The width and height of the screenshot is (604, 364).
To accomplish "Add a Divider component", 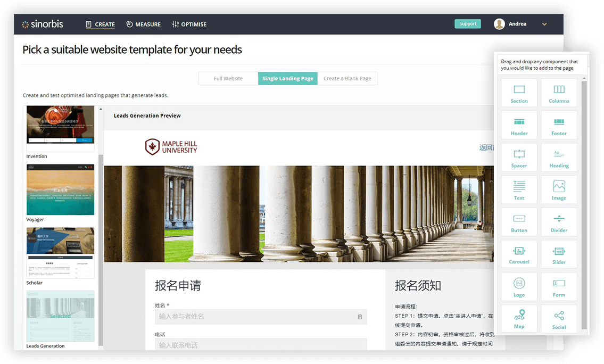I will [x=558, y=222].
